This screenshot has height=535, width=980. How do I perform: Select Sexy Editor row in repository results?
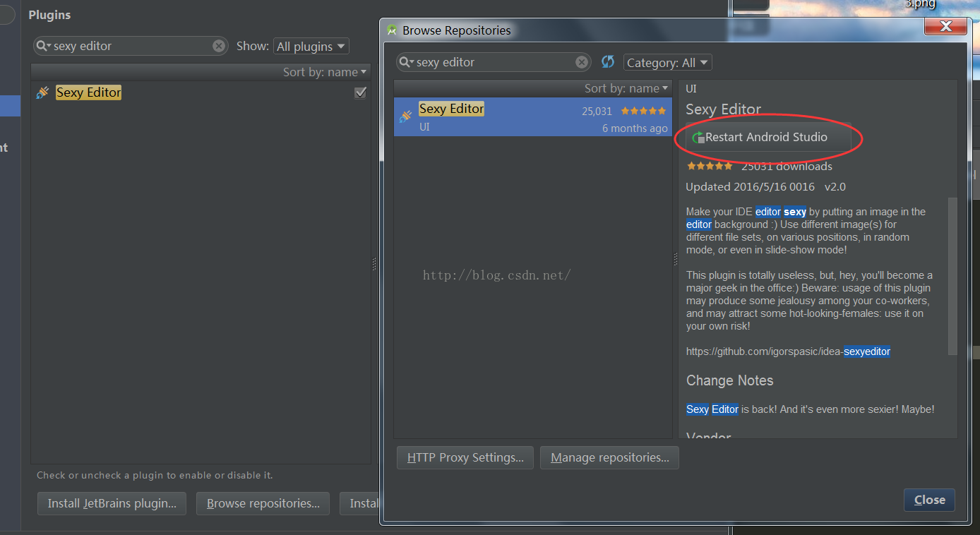coord(533,117)
